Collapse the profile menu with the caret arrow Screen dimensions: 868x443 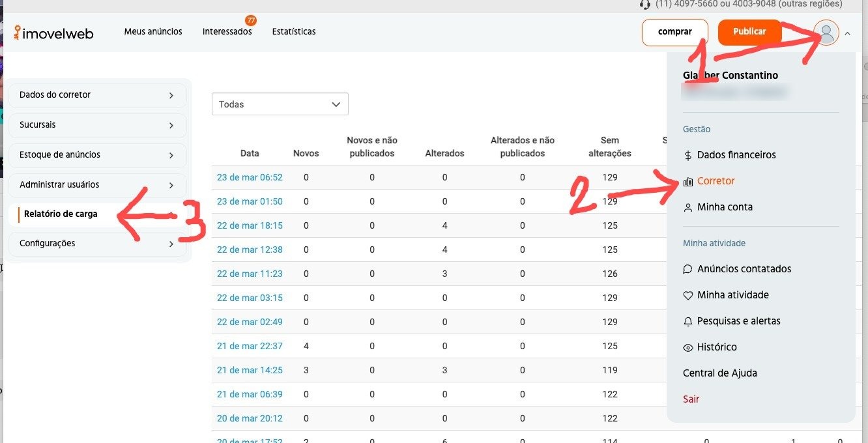pos(847,33)
